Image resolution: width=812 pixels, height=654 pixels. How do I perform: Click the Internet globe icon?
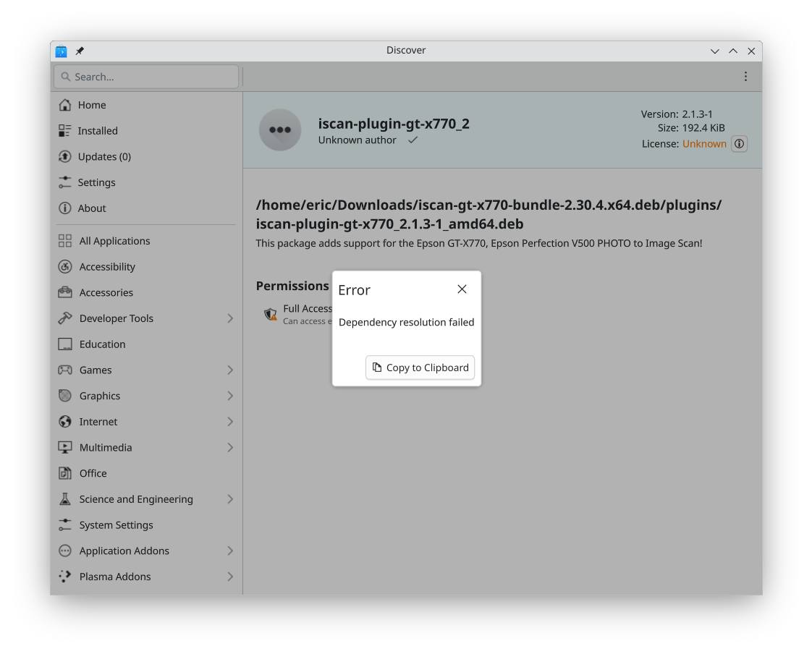click(64, 422)
